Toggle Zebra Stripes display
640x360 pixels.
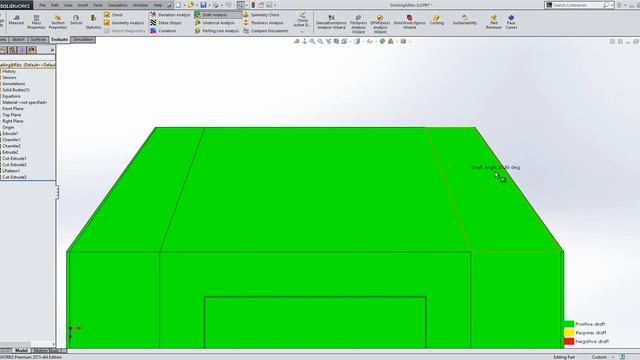[x=166, y=23]
